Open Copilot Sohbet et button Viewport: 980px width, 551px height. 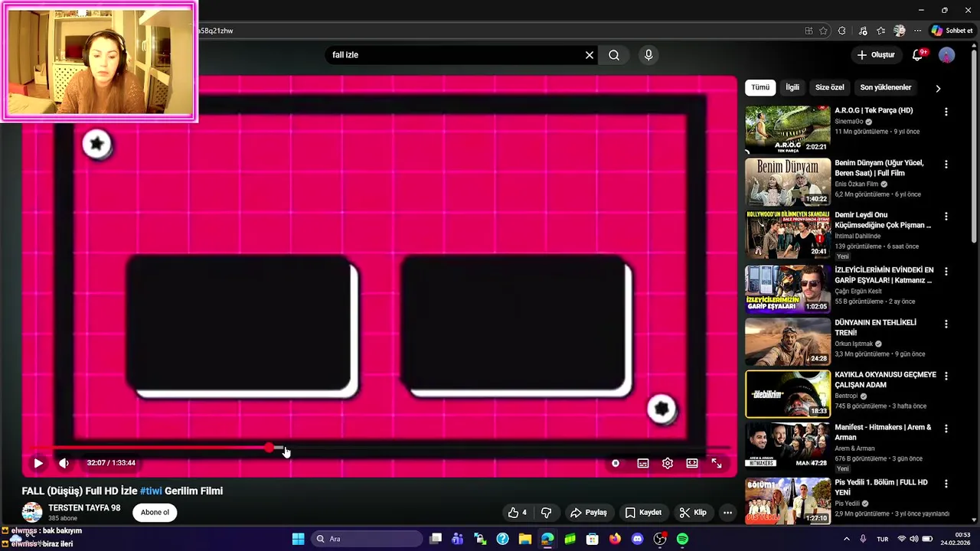tap(952, 31)
